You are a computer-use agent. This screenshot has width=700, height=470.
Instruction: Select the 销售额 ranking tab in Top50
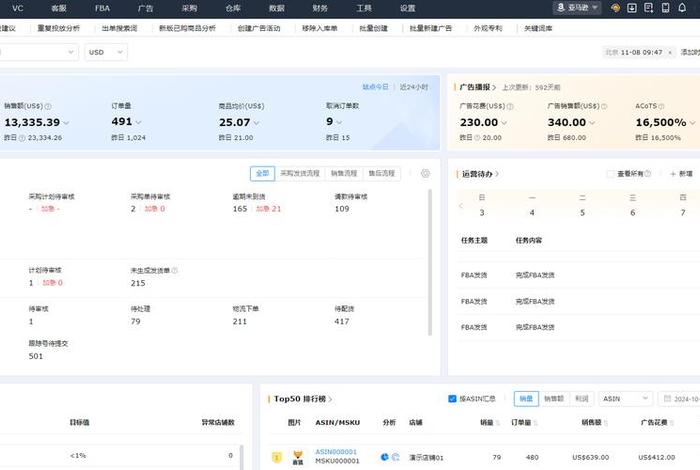coord(554,399)
